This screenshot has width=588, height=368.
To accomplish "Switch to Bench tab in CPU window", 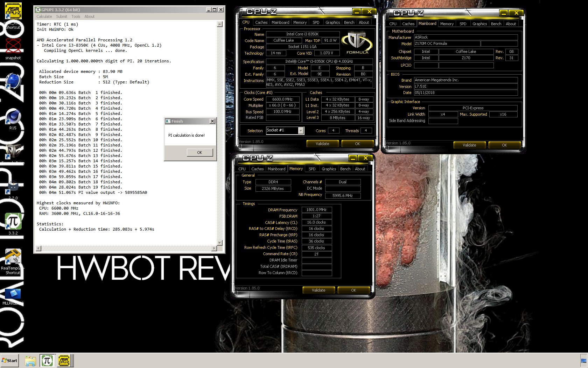I will click(349, 22).
